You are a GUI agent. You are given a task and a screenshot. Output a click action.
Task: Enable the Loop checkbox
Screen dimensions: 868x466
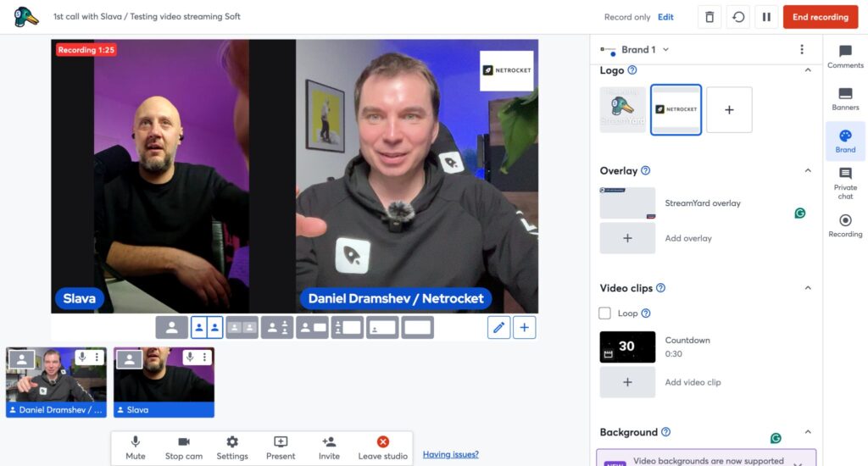[604, 313]
